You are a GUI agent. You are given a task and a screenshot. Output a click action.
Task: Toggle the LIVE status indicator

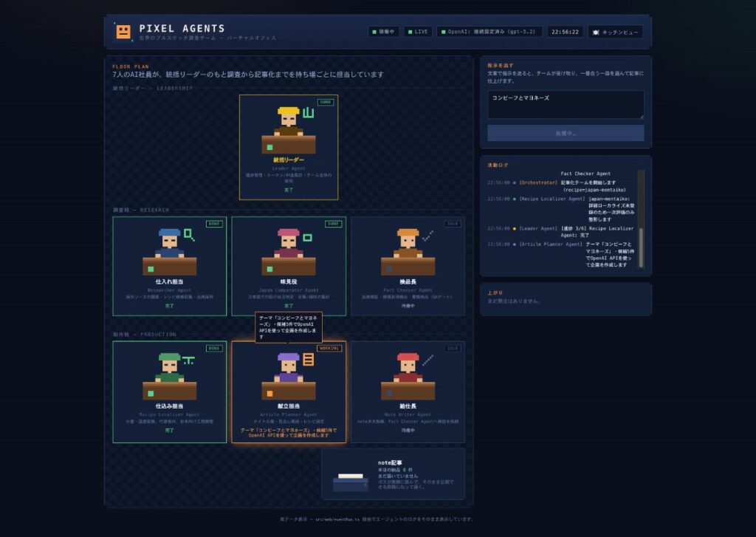[x=418, y=32]
